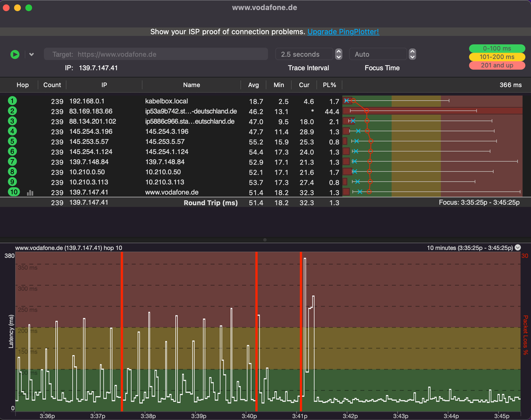Select hop 1 green circle icon

click(x=12, y=101)
